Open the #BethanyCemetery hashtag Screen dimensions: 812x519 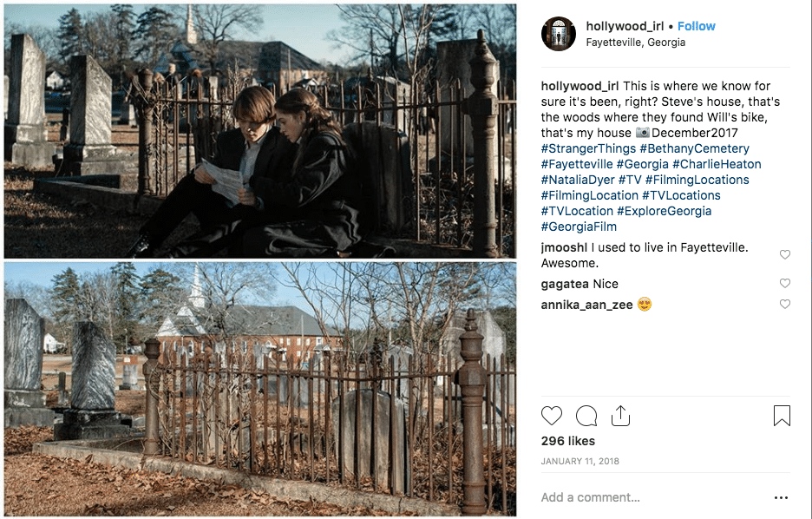pyautogui.click(x=694, y=148)
